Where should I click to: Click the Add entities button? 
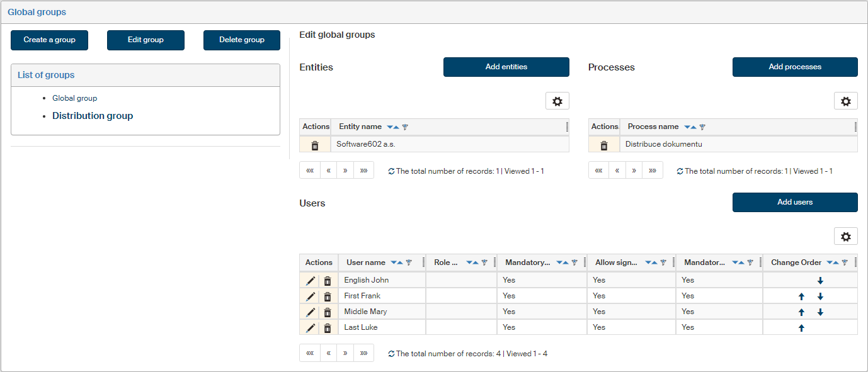coord(506,67)
